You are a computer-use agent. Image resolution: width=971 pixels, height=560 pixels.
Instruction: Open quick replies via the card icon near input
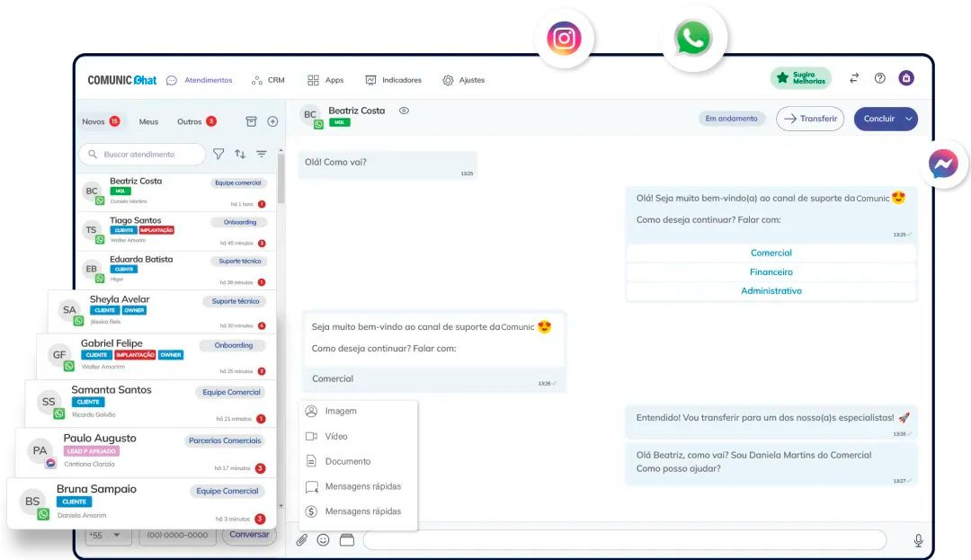[x=347, y=539]
